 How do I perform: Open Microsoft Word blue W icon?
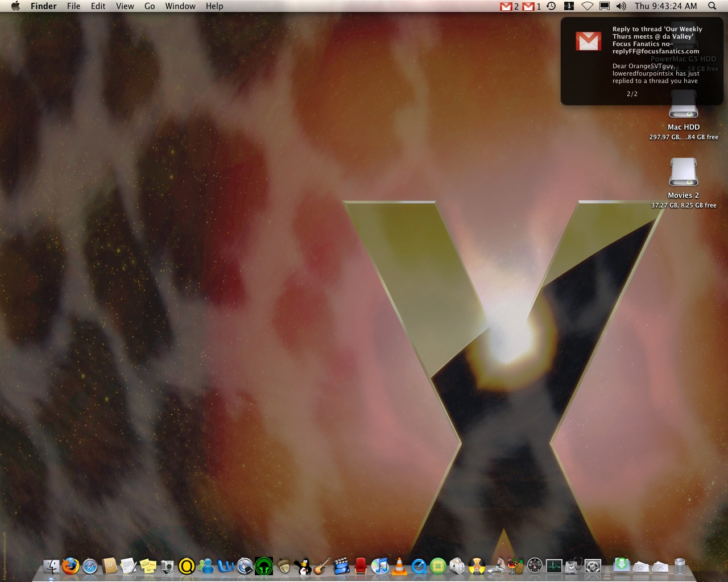[225, 566]
